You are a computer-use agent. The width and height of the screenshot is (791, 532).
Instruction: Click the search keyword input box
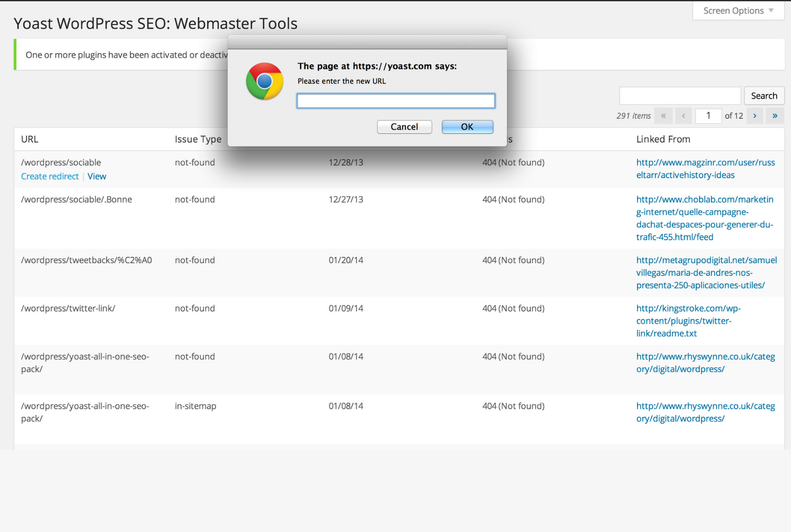(679, 95)
